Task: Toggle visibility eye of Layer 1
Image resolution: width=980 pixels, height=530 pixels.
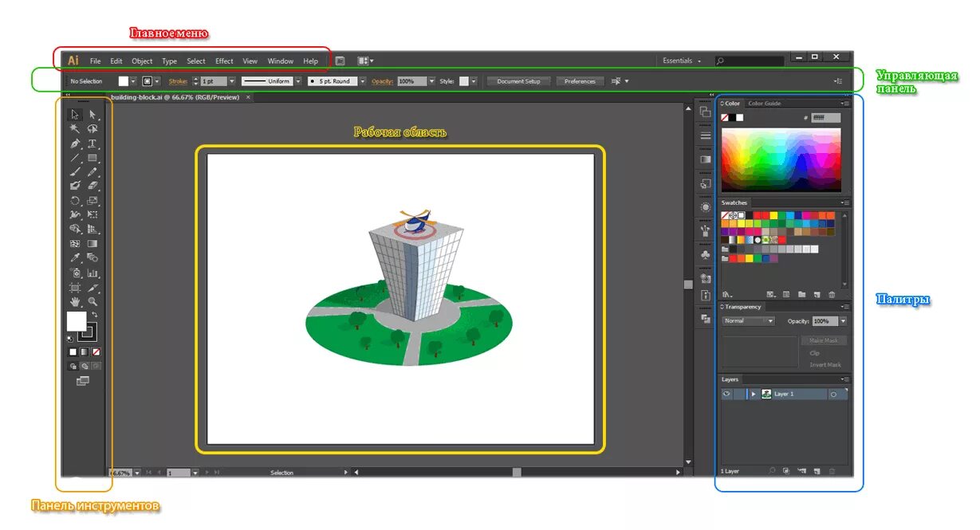Action: pos(726,394)
